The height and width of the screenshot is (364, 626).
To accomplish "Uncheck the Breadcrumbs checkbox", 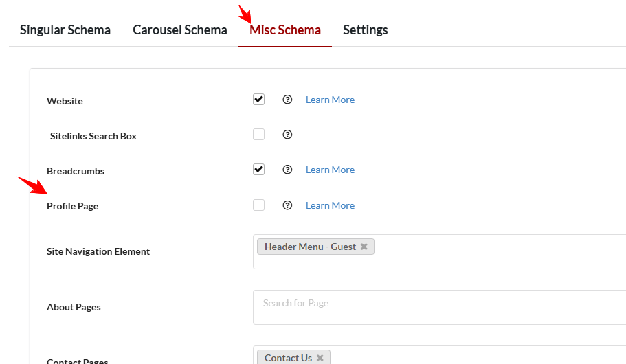I will pos(258,170).
